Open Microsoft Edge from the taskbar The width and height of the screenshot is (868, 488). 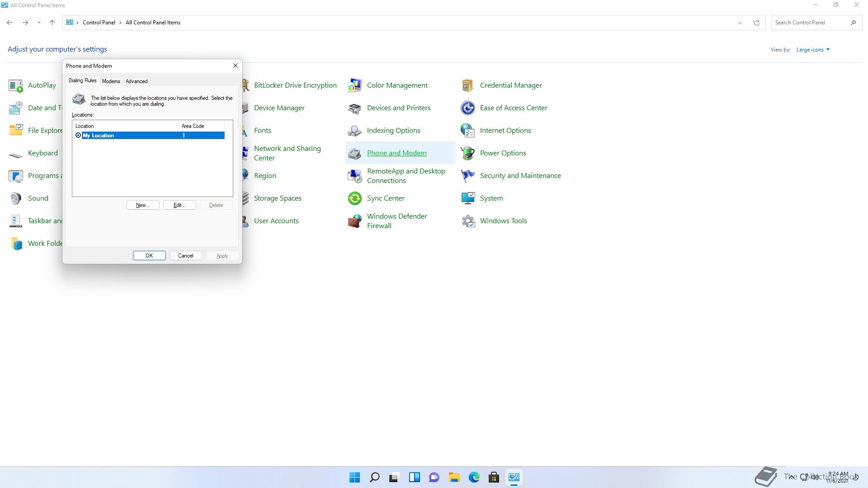click(474, 477)
